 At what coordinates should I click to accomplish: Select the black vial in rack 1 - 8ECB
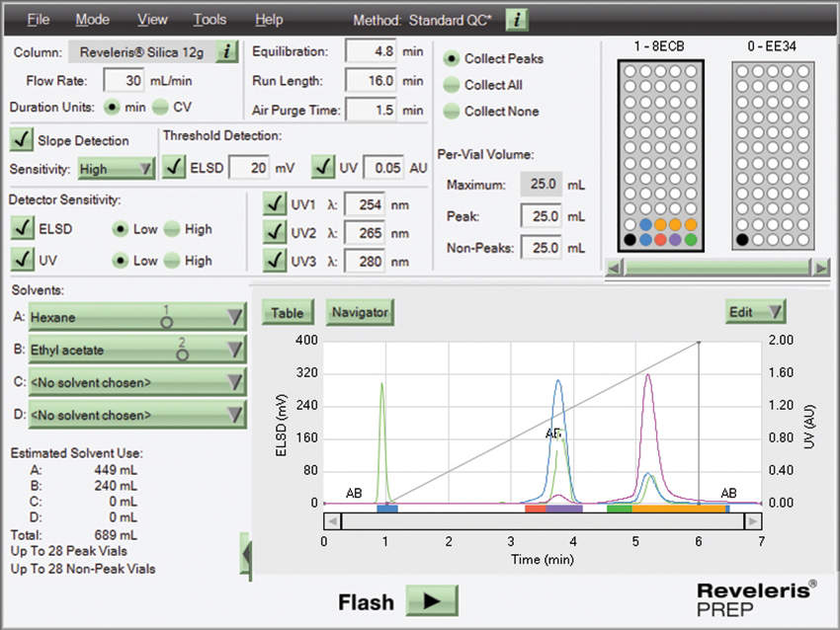[630, 240]
